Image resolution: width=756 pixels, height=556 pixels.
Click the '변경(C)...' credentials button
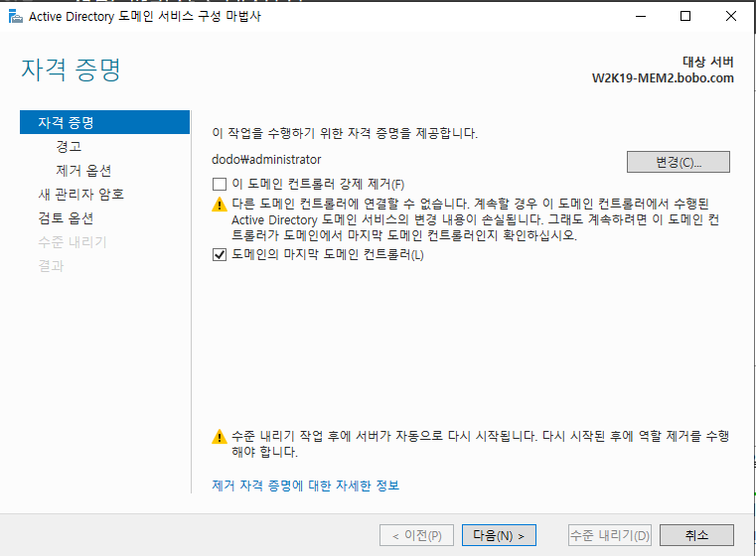pyautogui.click(x=678, y=162)
